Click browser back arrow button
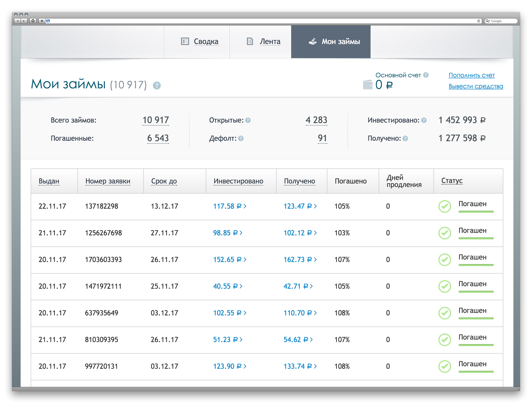532x403 pixels. coord(17,21)
